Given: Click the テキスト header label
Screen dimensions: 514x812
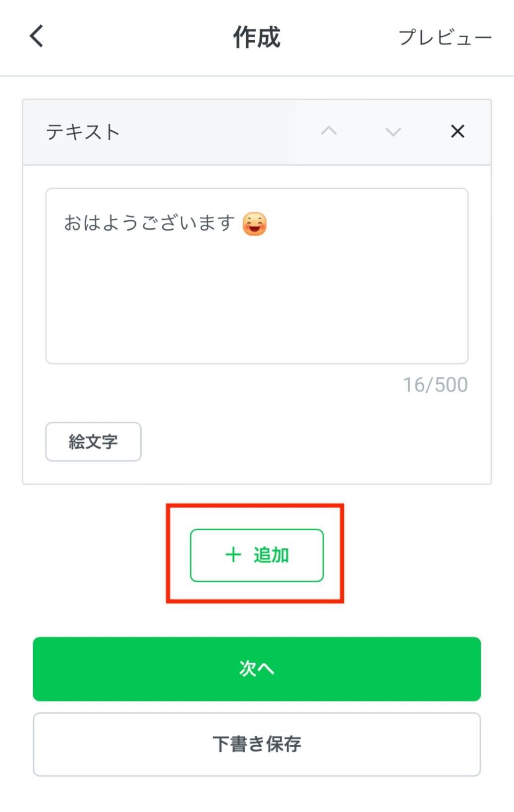Looking at the screenshot, I should pos(83,132).
